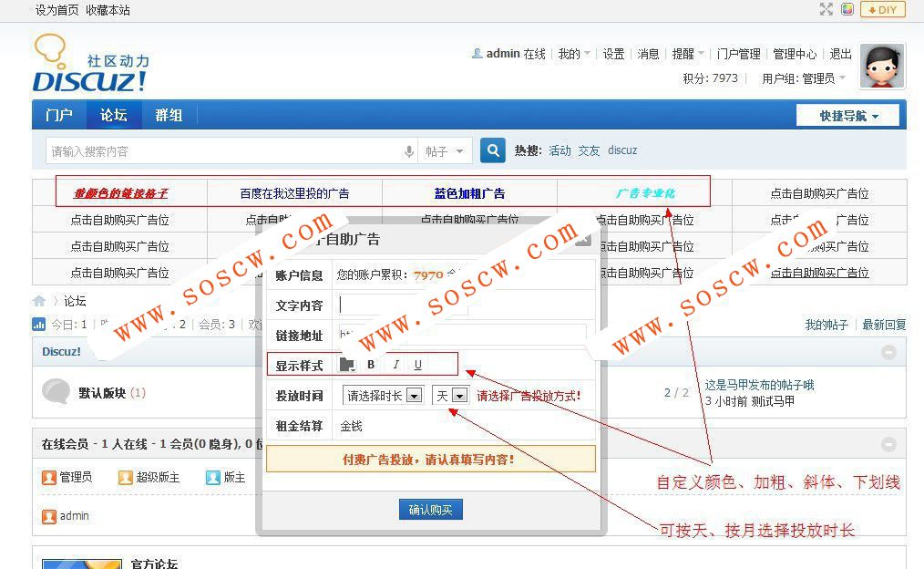
Task: Open the 测试马甲 user link
Action: pos(773,401)
